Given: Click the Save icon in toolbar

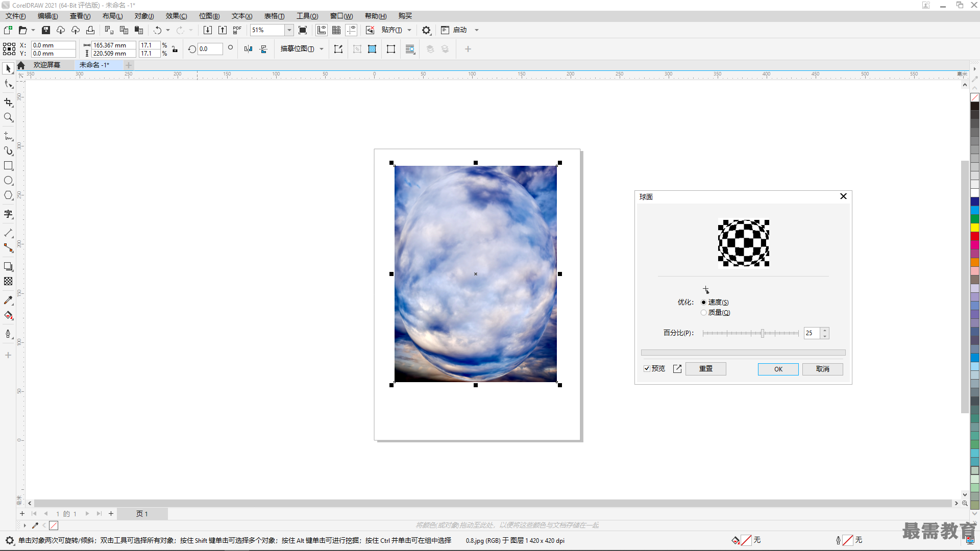Looking at the screenshot, I should [x=46, y=30].
